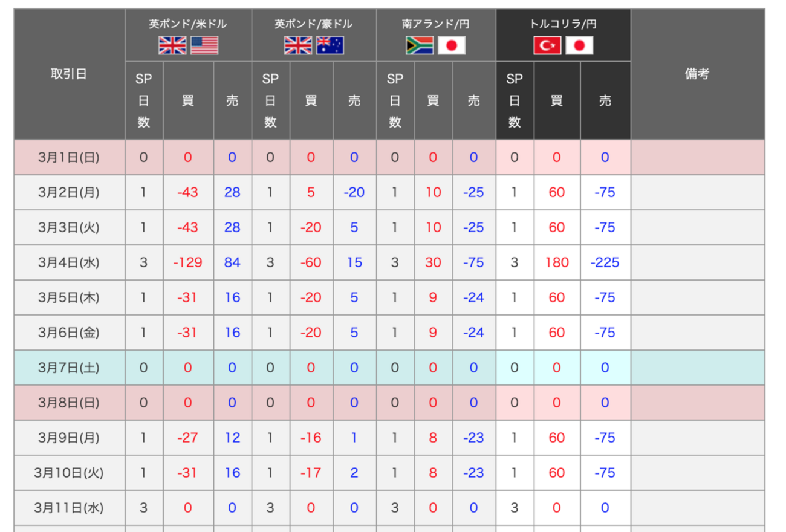Screen dimensions: 786x532
Task: Click the 取引日 column header
Action: [x=69, y=74]
